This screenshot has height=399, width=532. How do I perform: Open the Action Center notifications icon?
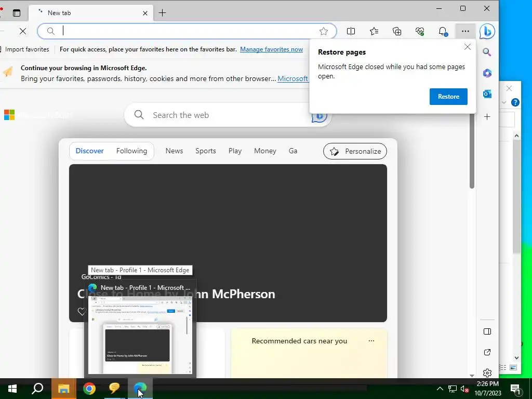[516, 389]
